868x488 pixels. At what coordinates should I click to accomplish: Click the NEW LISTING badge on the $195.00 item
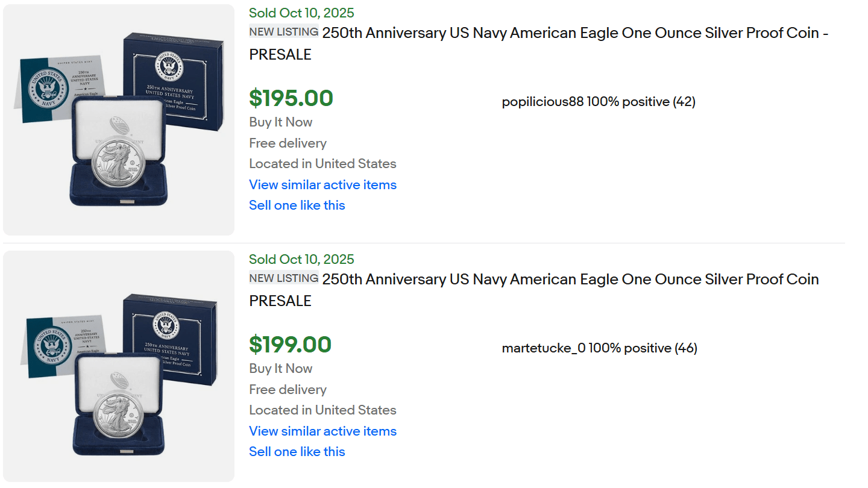pos(284,32)
